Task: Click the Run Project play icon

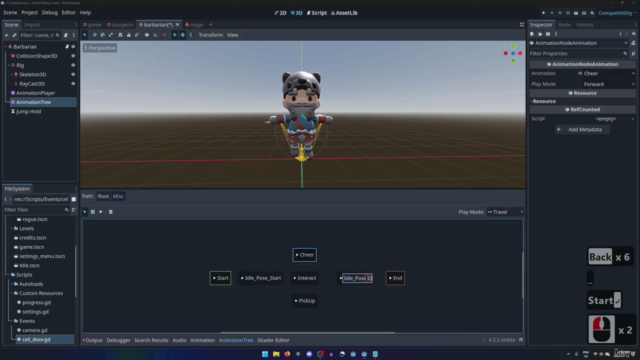Action: click(543, 13)
